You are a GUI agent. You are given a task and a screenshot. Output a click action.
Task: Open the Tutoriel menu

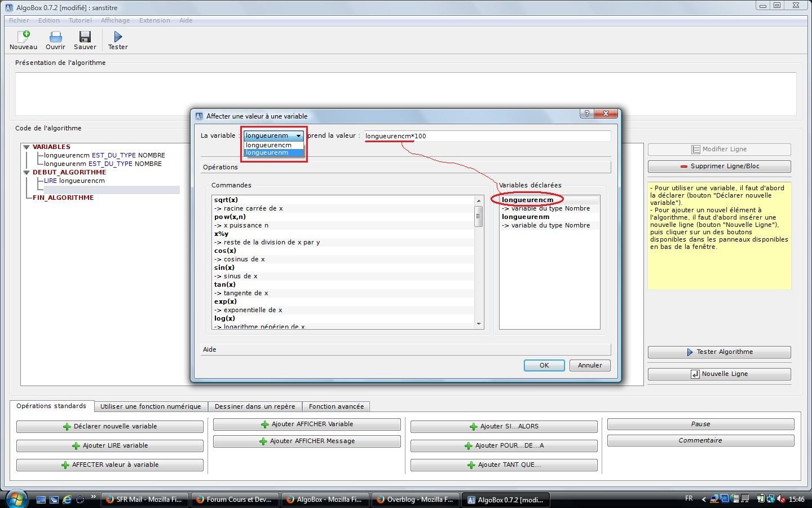point(80,20)
